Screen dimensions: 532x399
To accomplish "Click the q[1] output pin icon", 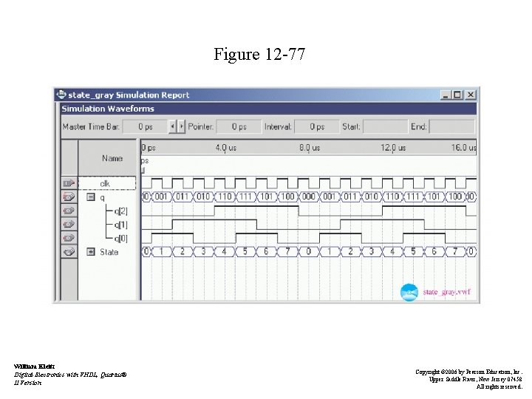I will click(69, 225).
